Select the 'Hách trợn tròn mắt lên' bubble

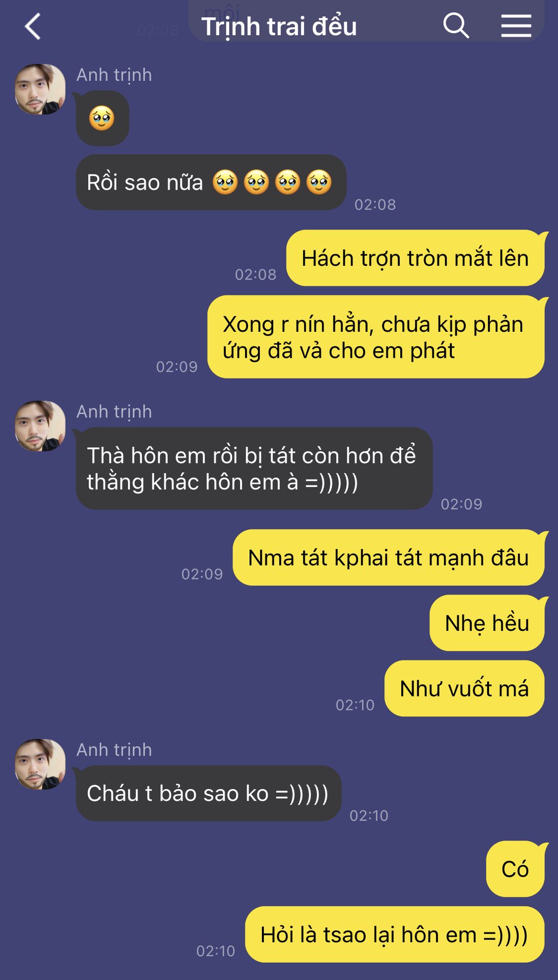(415, 258)
